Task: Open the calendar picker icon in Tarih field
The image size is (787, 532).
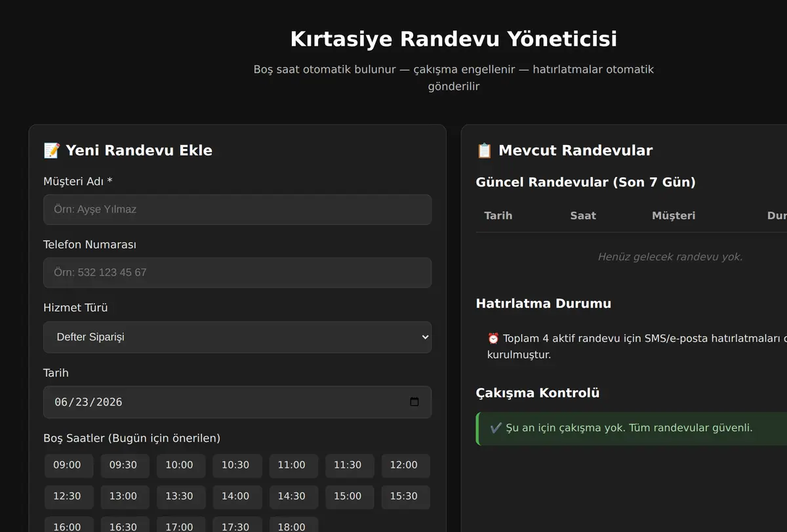Action: point(414,402)
